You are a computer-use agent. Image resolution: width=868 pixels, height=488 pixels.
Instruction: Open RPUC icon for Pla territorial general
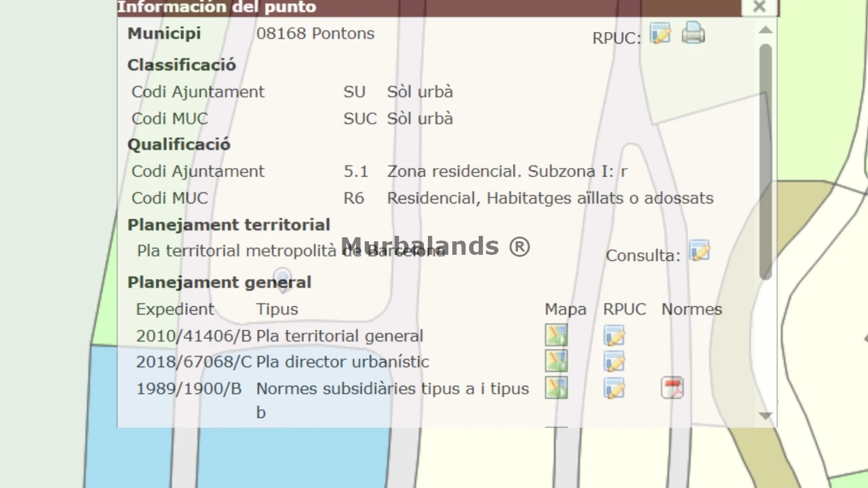click(x=614, y=335)
